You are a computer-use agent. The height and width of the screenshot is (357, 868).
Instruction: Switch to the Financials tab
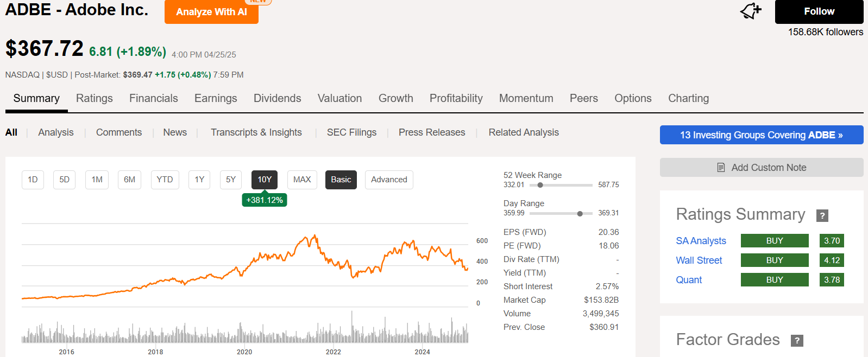154,98
